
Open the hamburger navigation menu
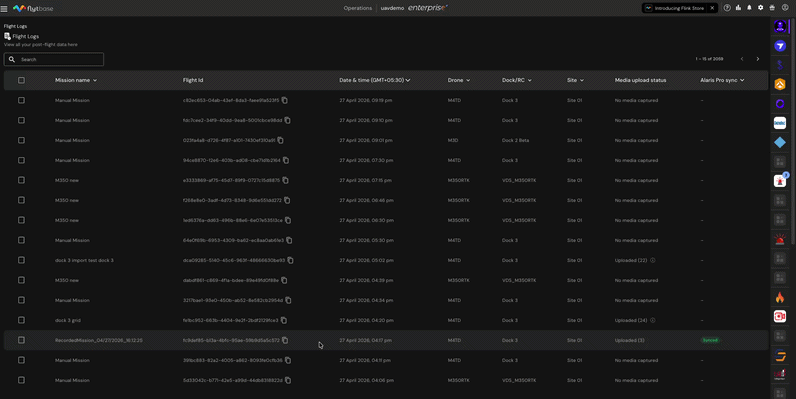click(x=4, y=8)
